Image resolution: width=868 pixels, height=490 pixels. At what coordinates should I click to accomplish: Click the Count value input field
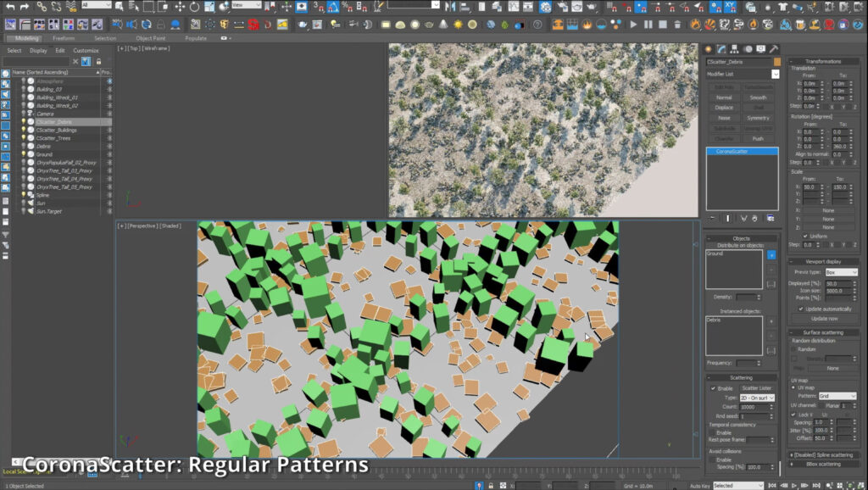point(754,407)
